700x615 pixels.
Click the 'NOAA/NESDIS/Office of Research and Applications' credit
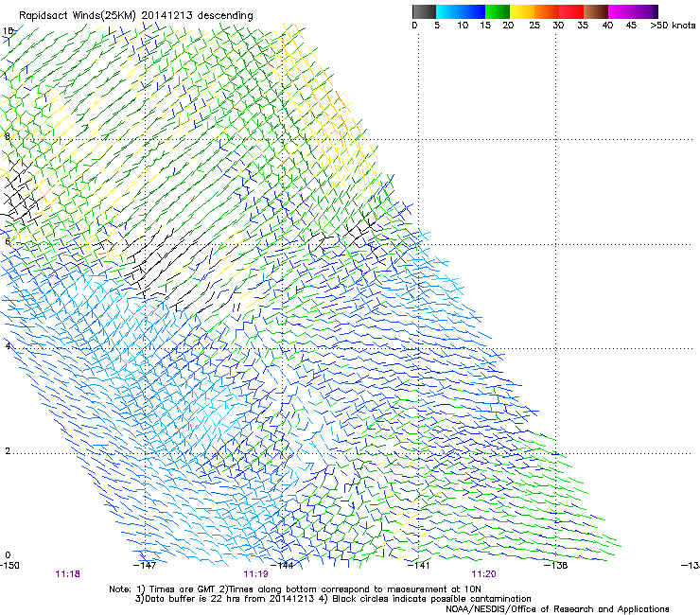coord(557,609)
